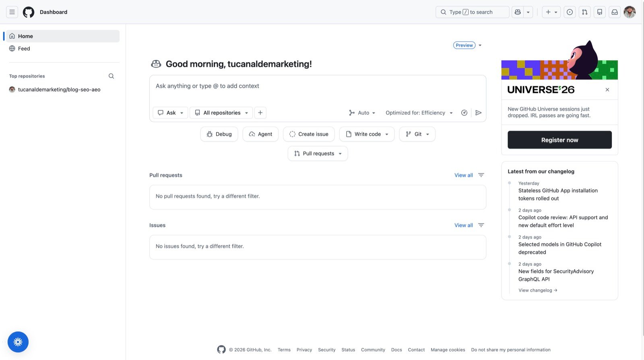Open tucanaldemarketing/blog-seo-aeo repository
Viewport: 644px width, 360px height.
[59, 90]
